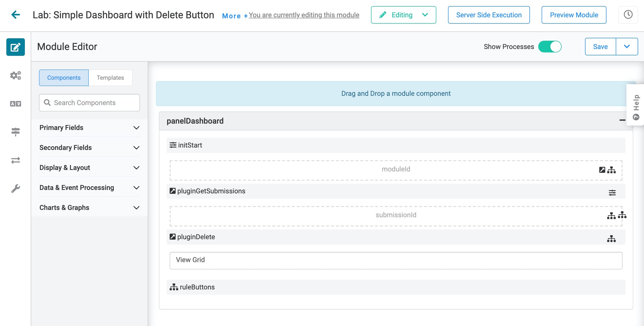Click the decisions icon on pluginDelete row
644x326 pixels.
[x=612, y=239]
